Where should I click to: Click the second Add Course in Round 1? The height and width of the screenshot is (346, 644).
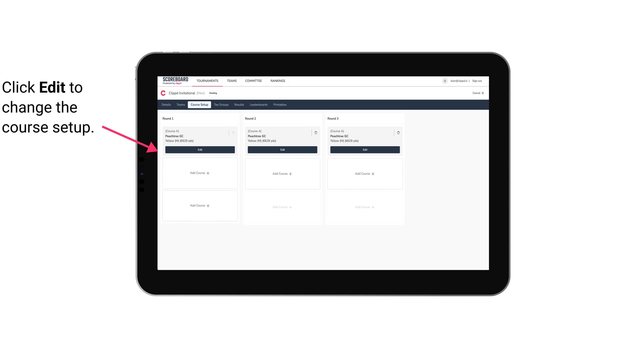pos(200,205)
